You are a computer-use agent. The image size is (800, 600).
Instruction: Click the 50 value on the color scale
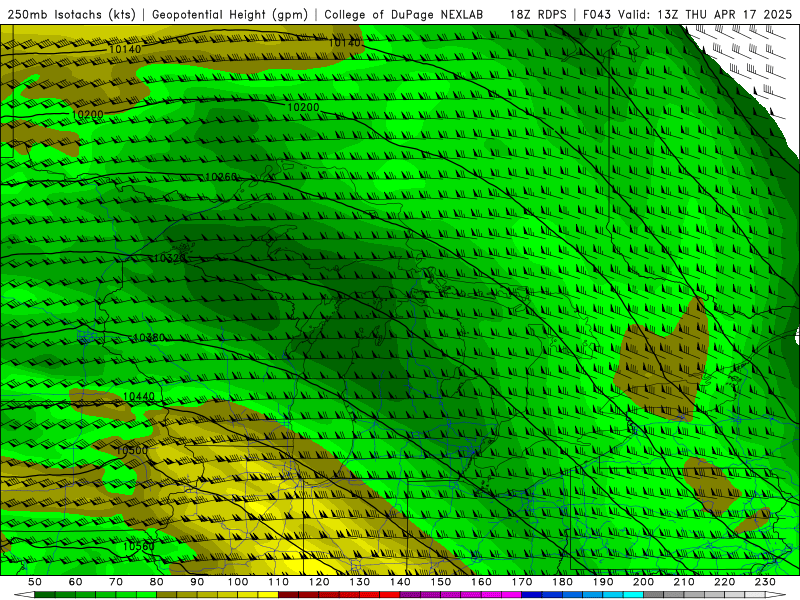coord(35,582)
